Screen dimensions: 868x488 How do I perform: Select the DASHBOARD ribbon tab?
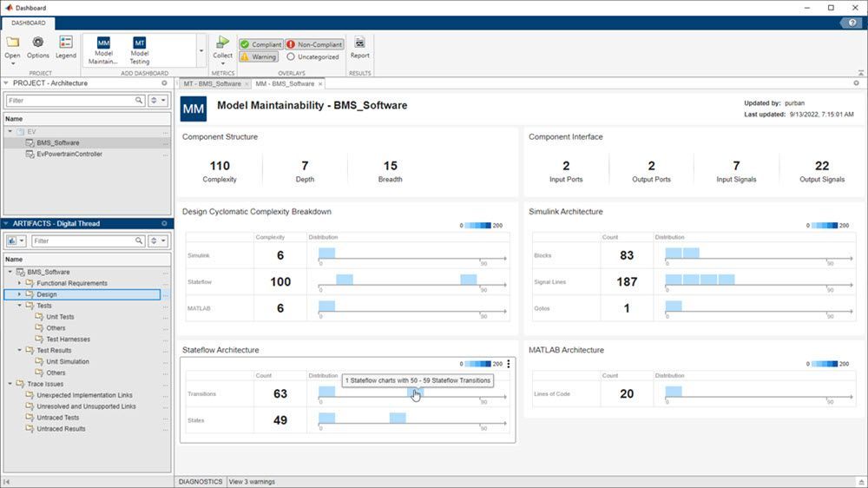coord(28,23)
